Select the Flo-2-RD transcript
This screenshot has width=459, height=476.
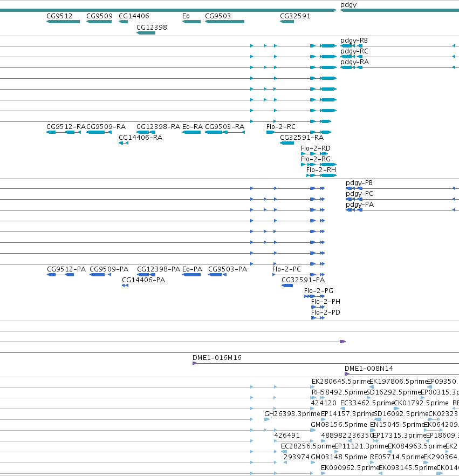tap(314, 154)
